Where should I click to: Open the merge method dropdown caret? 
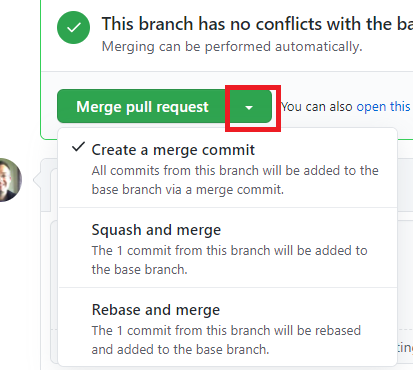[x=250, y=107]
